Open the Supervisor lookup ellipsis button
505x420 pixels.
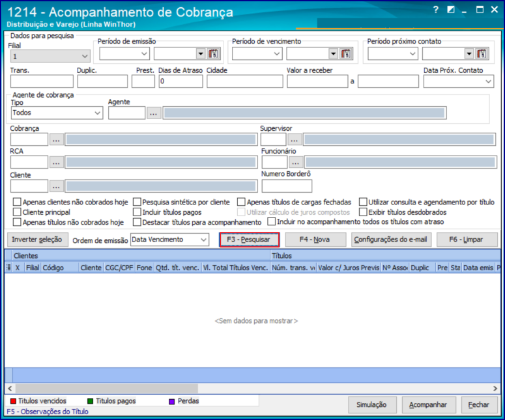(295, 140)
